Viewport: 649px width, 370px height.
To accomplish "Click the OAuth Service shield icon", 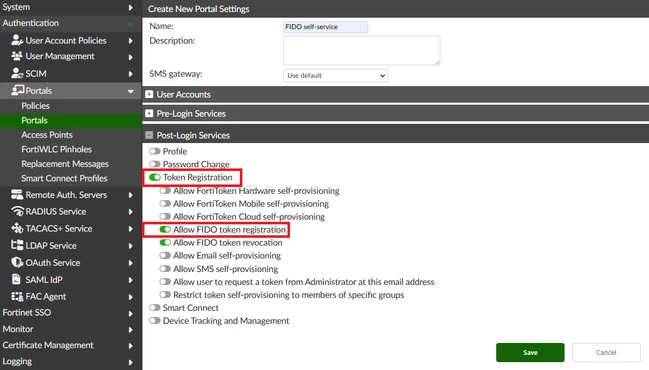I will pyautogui.click(x=17, y=262).
